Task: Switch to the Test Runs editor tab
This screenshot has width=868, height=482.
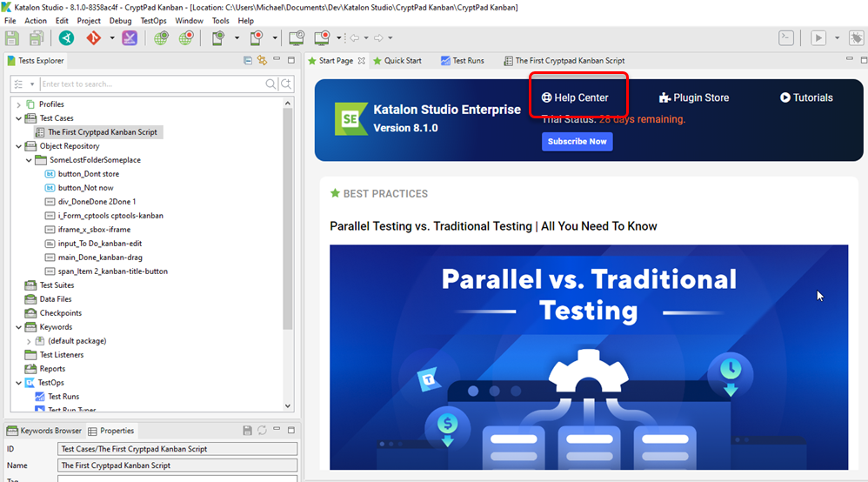Action: click(462, 60)
